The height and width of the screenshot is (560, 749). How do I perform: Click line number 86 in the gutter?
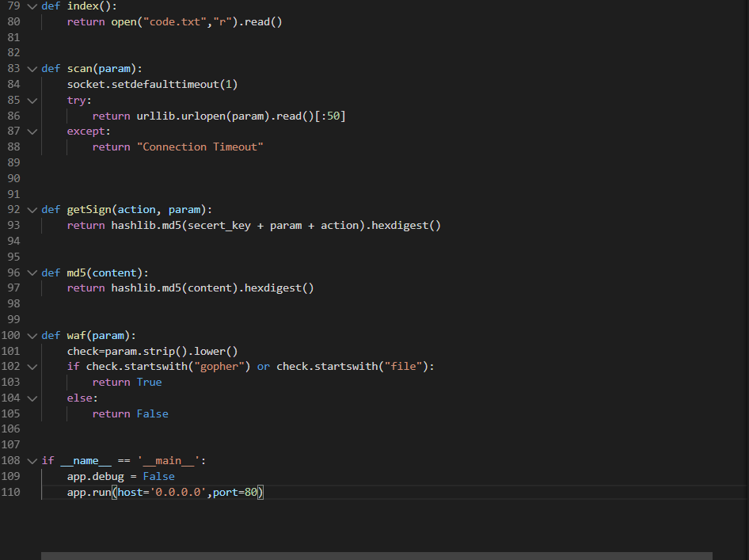coord(13,116)
